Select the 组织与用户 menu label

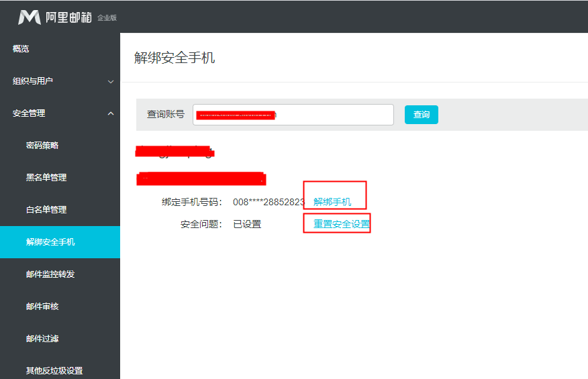(33, 81)
